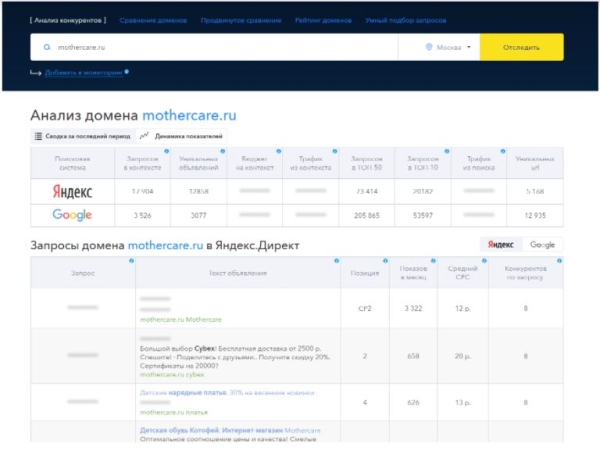Switch to Сравнение доменов tab
The height and width of the screenshot is (450, 600).
click(x=153, y=20)
